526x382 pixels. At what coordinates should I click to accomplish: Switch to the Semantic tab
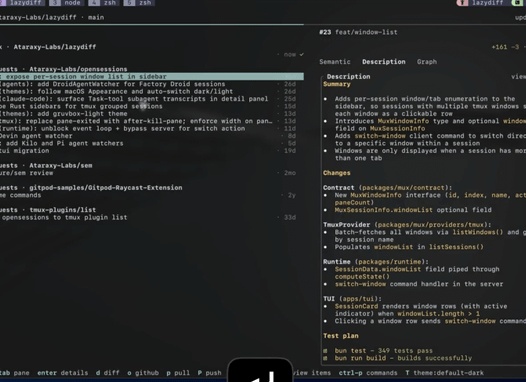click(x=334, y=62)
